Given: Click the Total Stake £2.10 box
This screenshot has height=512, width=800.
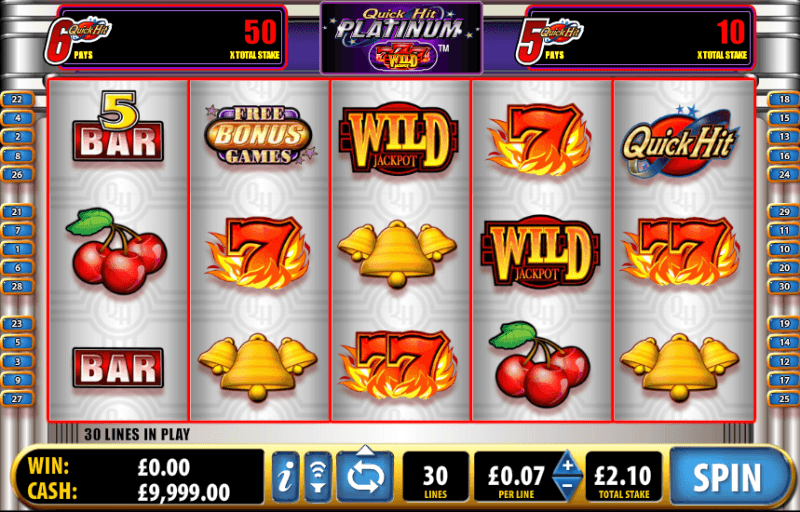Looking at the screenshot, I should tap(623, 477).
